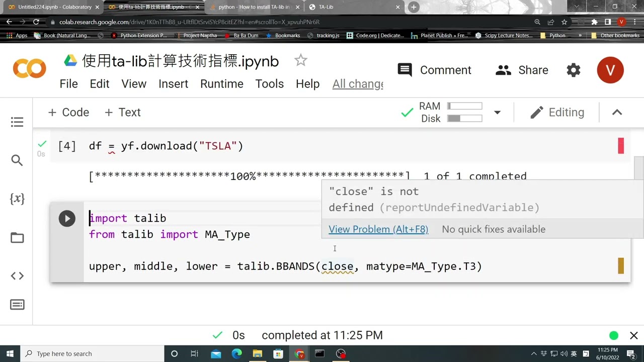
Task: Open the Insert menu
Action: [173, 84]
